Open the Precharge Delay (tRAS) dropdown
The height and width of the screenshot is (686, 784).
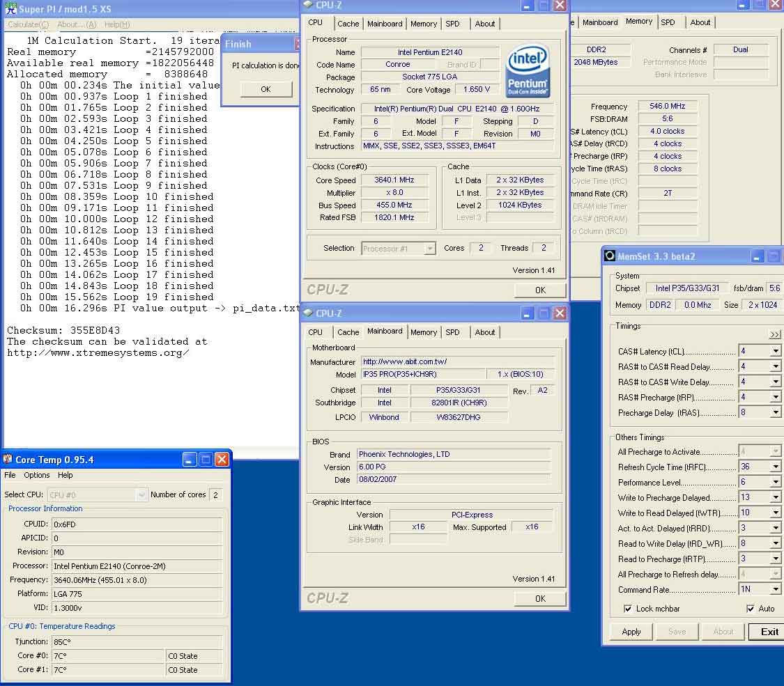click(x=775, y=413)
